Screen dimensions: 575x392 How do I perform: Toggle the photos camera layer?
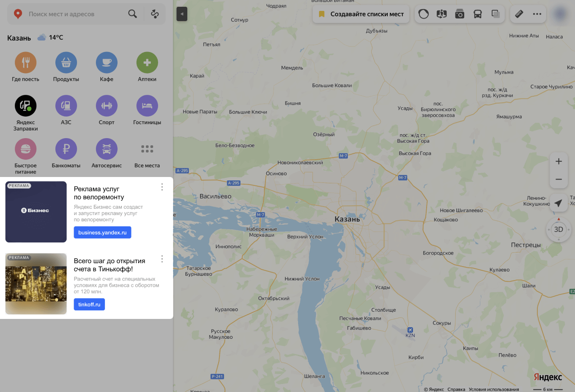pos(460,14)
